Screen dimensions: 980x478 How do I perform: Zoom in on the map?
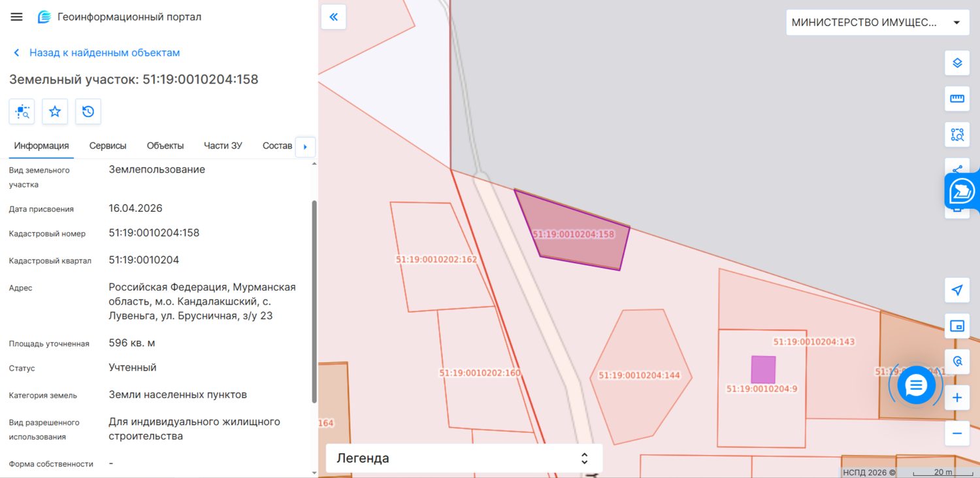(957, 398)
